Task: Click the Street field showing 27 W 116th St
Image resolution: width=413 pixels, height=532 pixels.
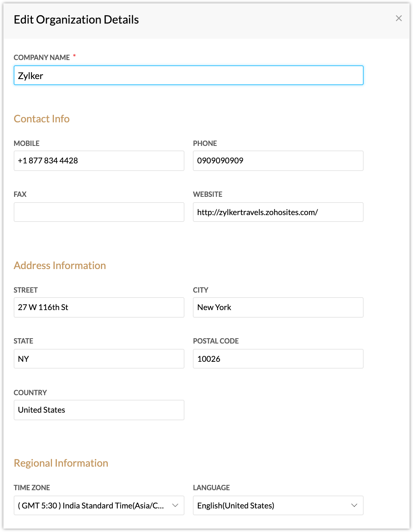Action: pyautogui.click(x=99, y=307)
